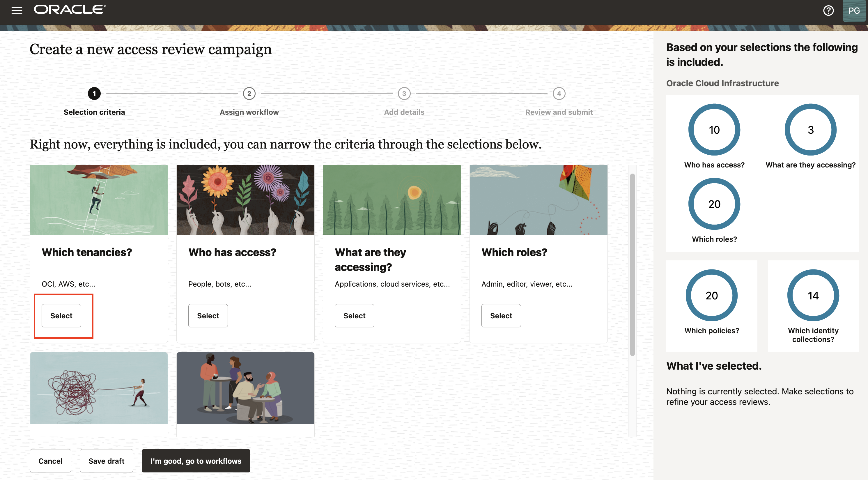Open the PG user profile avatar
Screen dimensions: 868x480
click(x=854, y=10)
